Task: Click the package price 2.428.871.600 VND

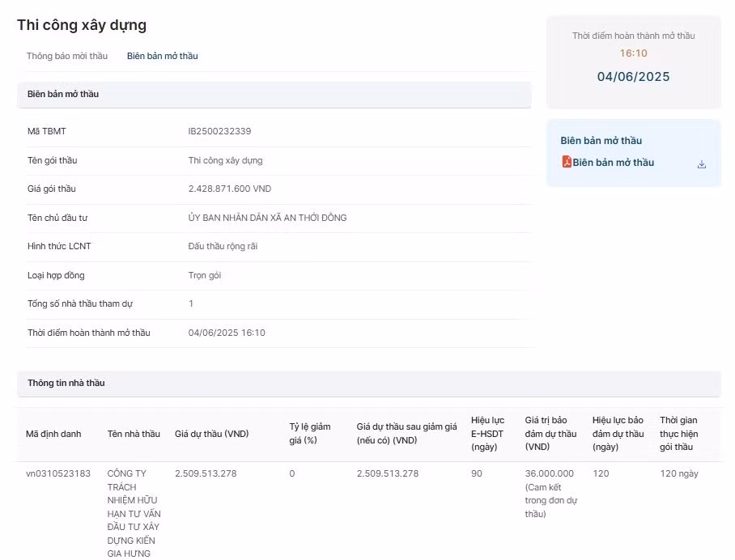Action: coord(230,189)
